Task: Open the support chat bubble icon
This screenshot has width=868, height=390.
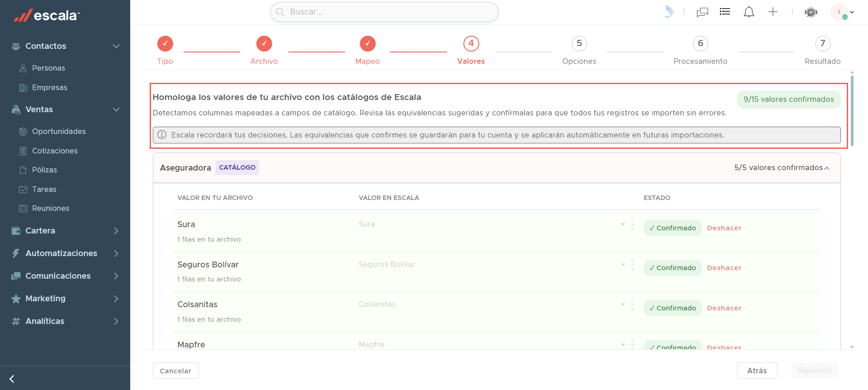Action: pyautogui.click(x=811, y=12)
